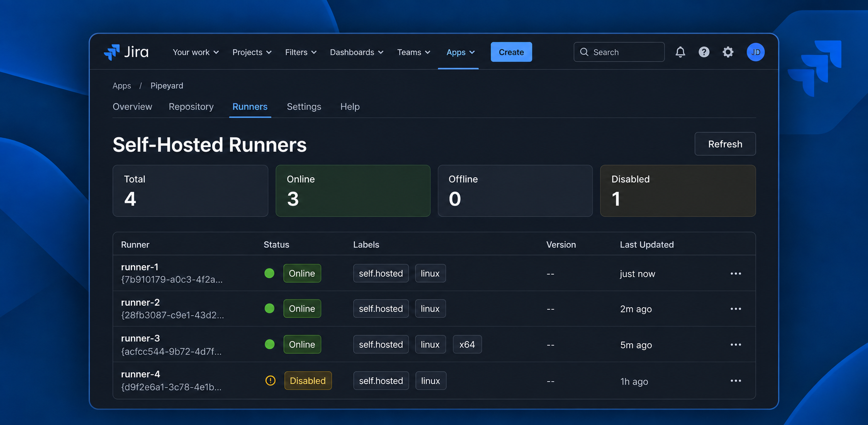Open the JD user avatar menu
This screenshot has width=868, height=425.
[756, 52]
